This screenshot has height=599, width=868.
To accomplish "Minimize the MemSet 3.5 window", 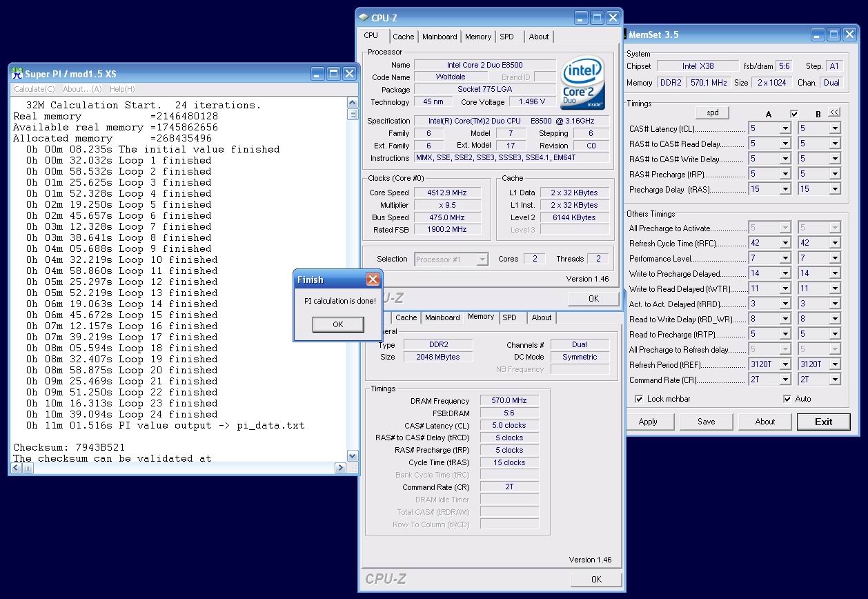I will [x=818, y=35].
